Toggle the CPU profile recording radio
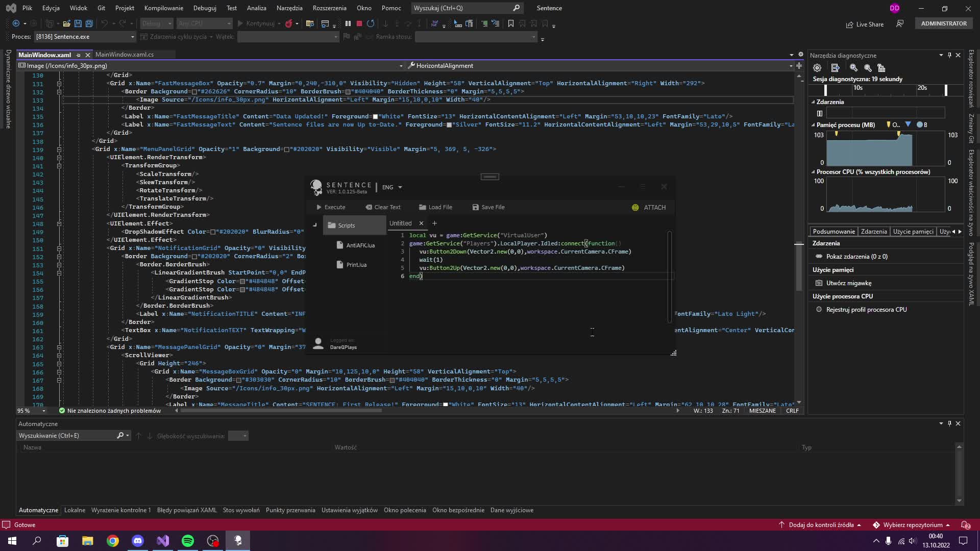Viewport: 980px width, 551px height. pyautogui.click(x=819, y=310)
